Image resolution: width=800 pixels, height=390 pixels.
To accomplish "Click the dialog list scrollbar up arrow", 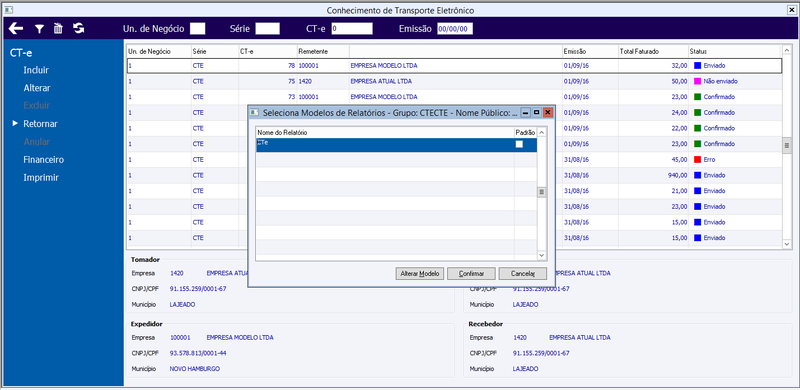I will coord(542,133).
